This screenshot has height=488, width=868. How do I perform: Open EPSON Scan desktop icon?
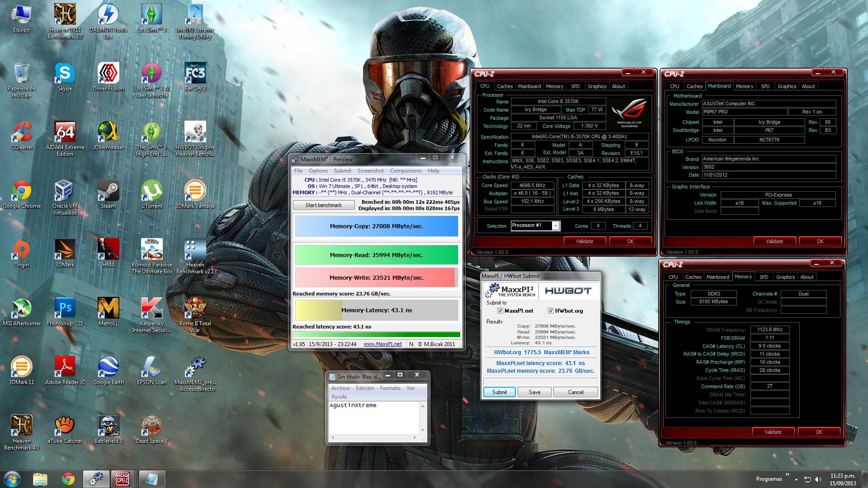[x=152, y=371]
